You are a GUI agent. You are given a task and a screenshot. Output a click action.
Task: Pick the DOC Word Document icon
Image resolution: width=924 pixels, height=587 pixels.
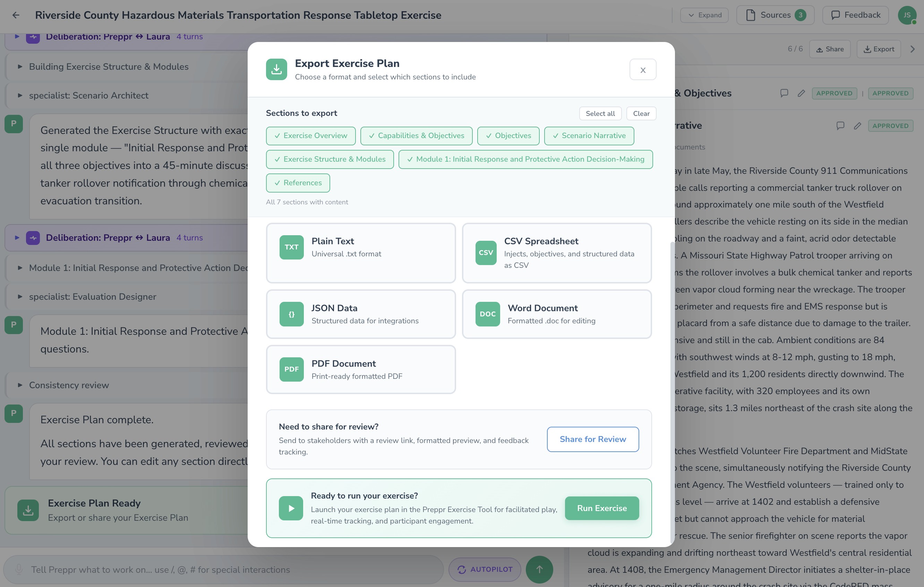[x=487, y=314]
